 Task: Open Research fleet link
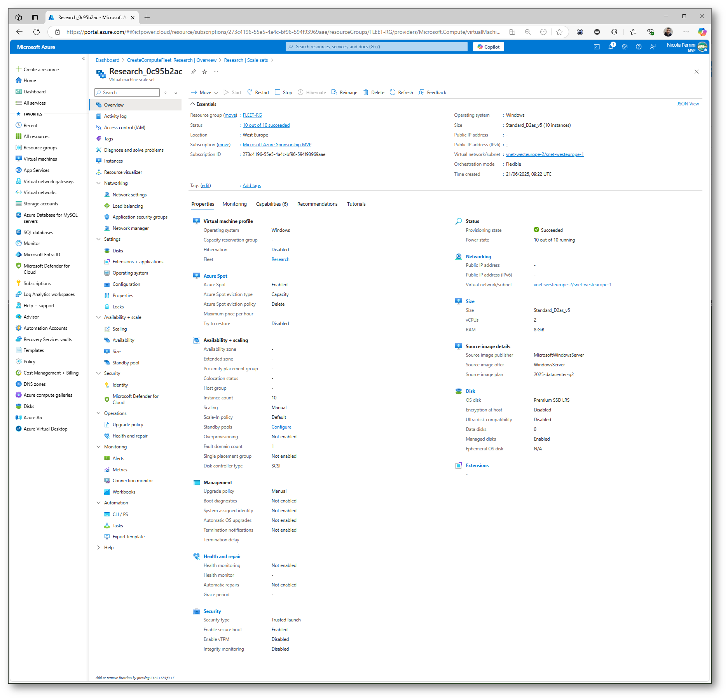click(x=280, y=259)
